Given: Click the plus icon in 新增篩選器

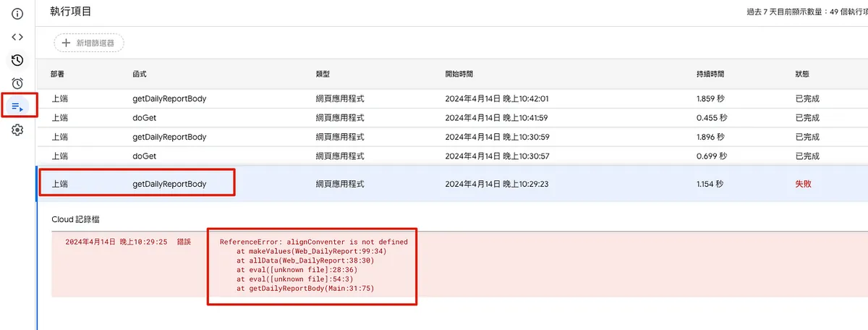Looking at the screenshot, I should coord(67,43).
